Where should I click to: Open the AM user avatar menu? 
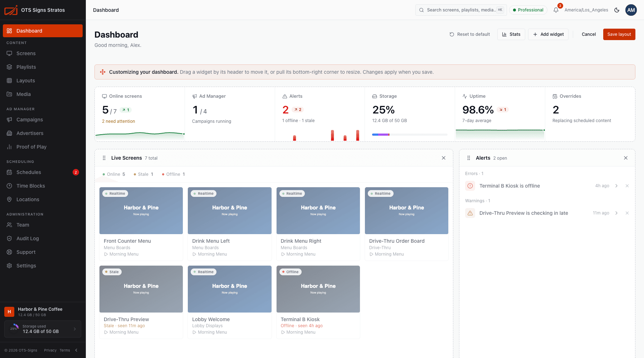pyautogui.click(x=631, y=10)
